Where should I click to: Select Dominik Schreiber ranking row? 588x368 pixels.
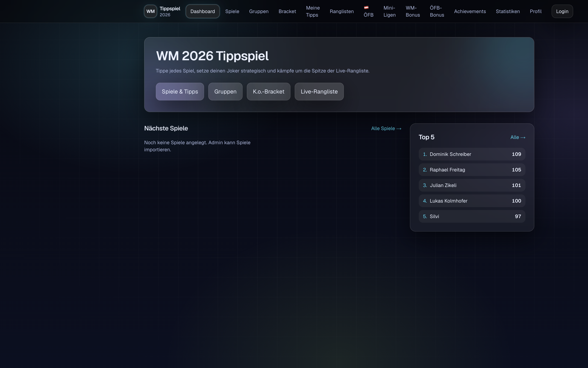(x=472, y=154)
